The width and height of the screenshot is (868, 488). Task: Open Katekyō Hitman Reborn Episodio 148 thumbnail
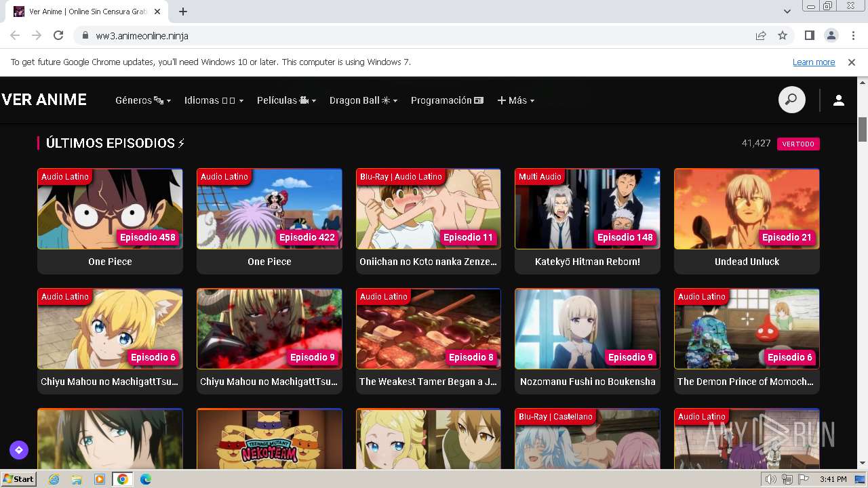pos(587,209)
